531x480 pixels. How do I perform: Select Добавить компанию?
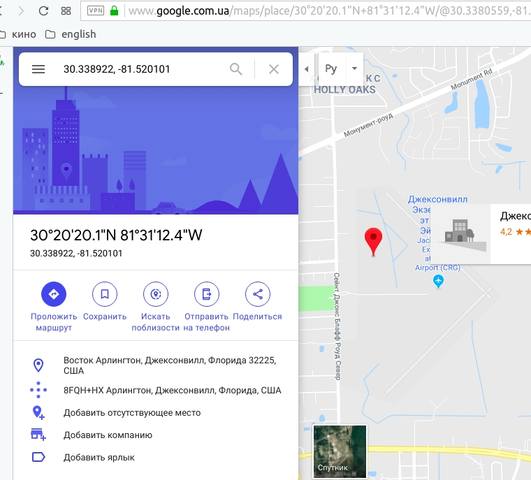(x=108, y=435)
